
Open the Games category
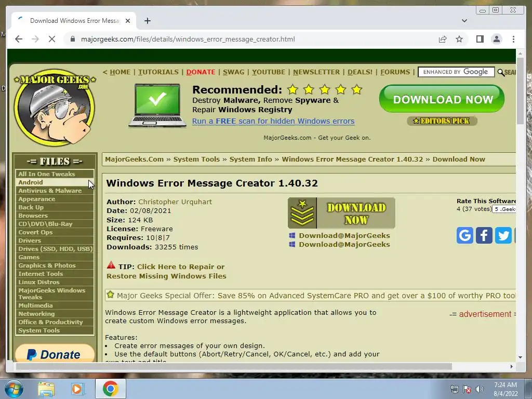point(55,257)
